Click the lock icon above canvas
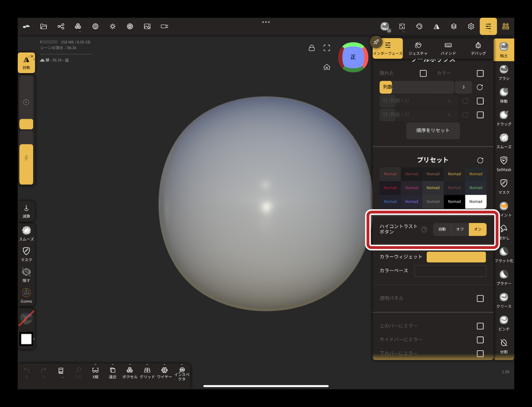Viewport: 532px width, 407px height. point(312,48)
